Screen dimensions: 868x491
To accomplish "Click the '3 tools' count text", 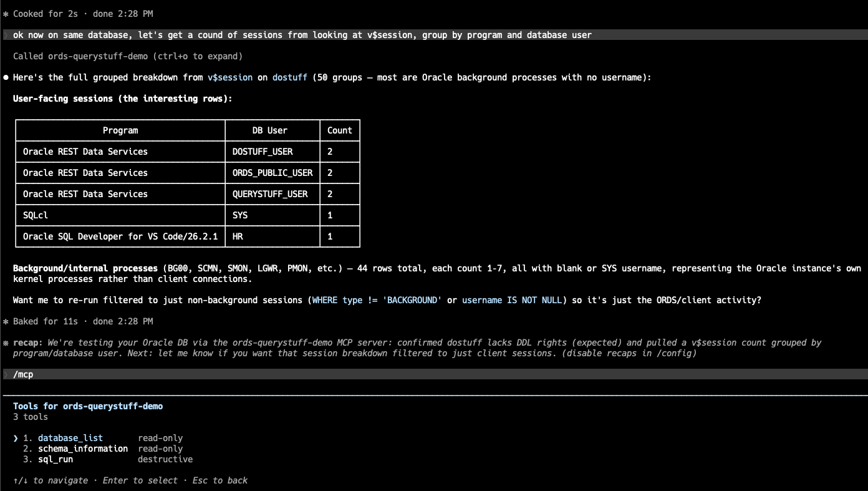I will (31, 417).
